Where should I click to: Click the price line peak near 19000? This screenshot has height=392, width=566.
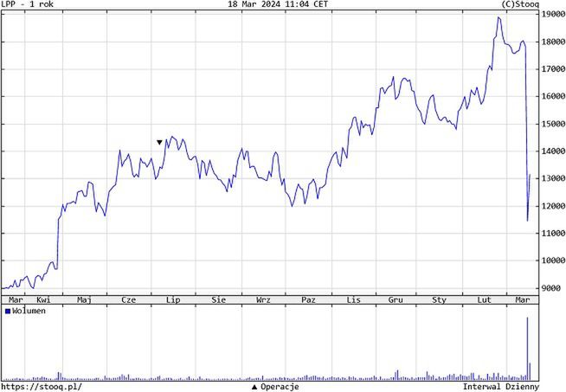(498, 17)
